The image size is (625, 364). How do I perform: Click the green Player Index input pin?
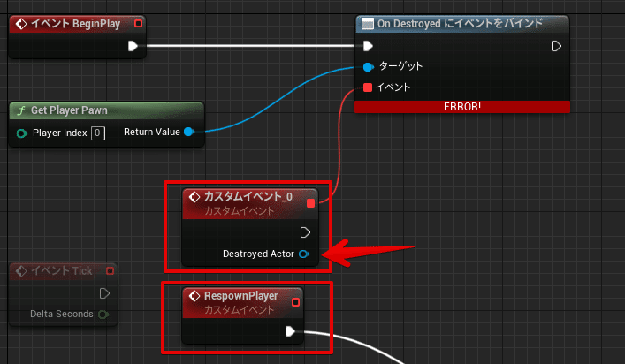[22, 133]
